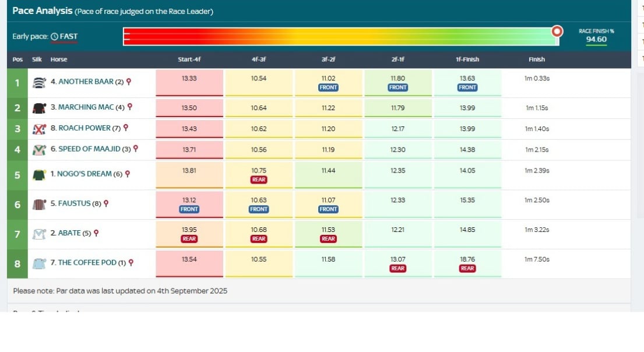This screenshot has height=352, width=644.
Task: Open the Speed Of Maajid horse link
Action: tap(90, 149)
